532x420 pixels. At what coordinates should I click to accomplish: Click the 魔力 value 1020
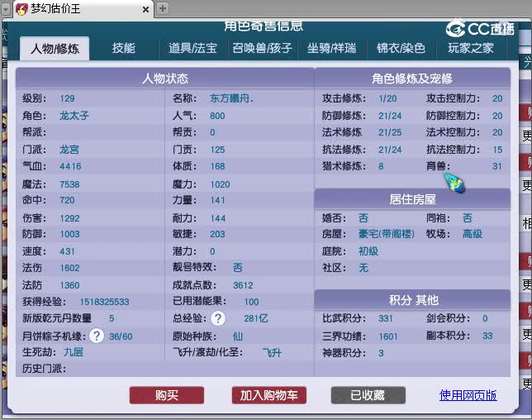[x=221, y=184]
